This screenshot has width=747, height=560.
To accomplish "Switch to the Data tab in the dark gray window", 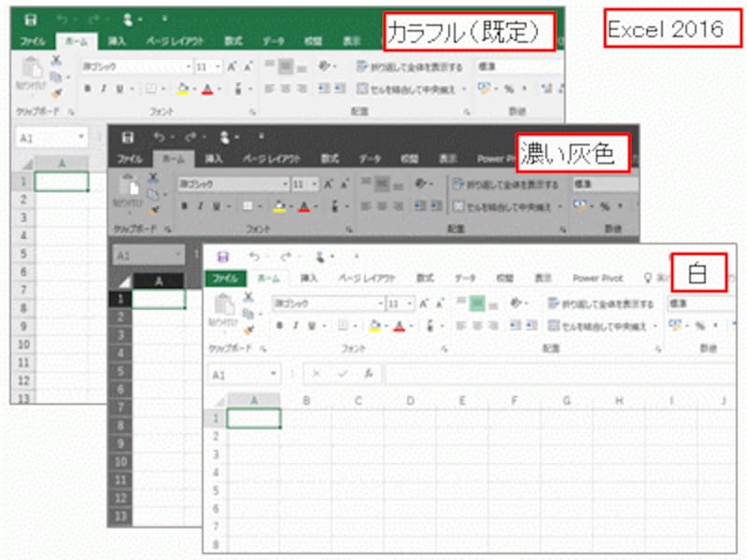I will coord(370,159).
